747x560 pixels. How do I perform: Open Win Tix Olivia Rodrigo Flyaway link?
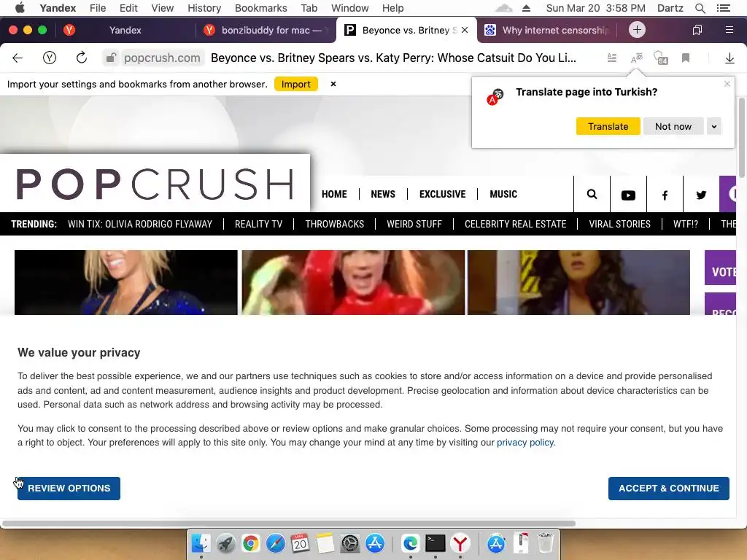coord(139,225)
